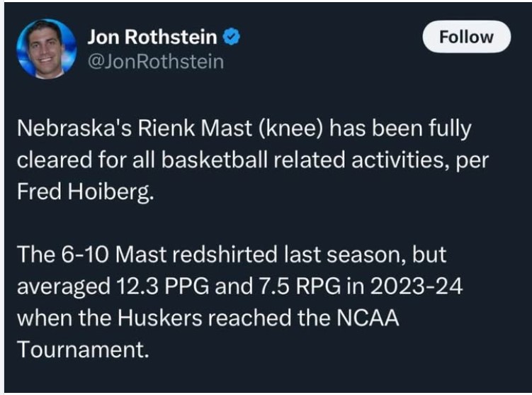Image resolution: width=532 pixels, height=395 pixels.
Task: Open Jon Rothstein's profile picture
Action: (46, 48)
